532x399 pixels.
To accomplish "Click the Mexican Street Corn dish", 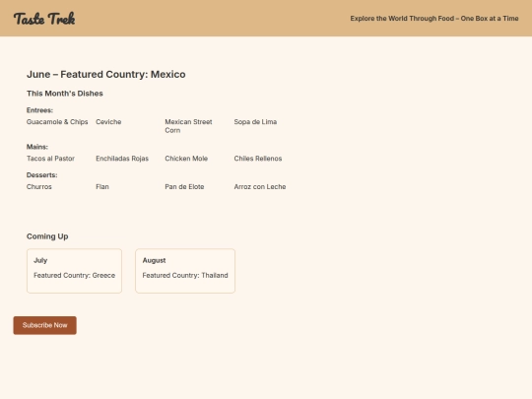I will 188,126.
